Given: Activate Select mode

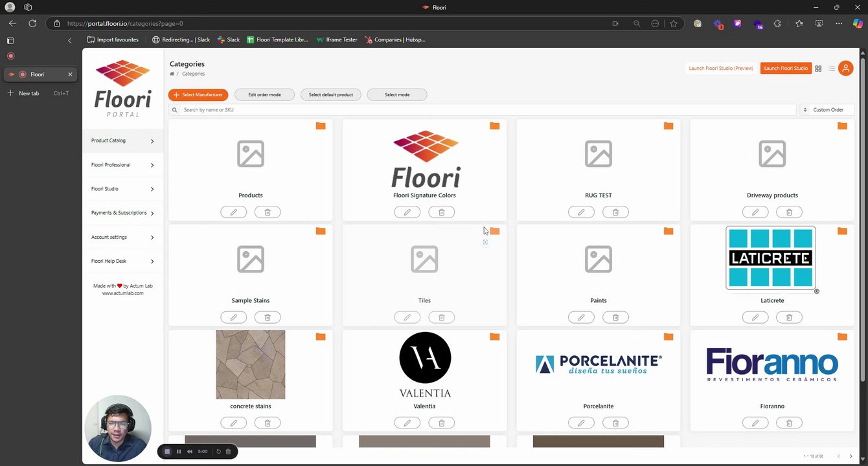Looking at the screenshot, I should [x=397, y=94].
